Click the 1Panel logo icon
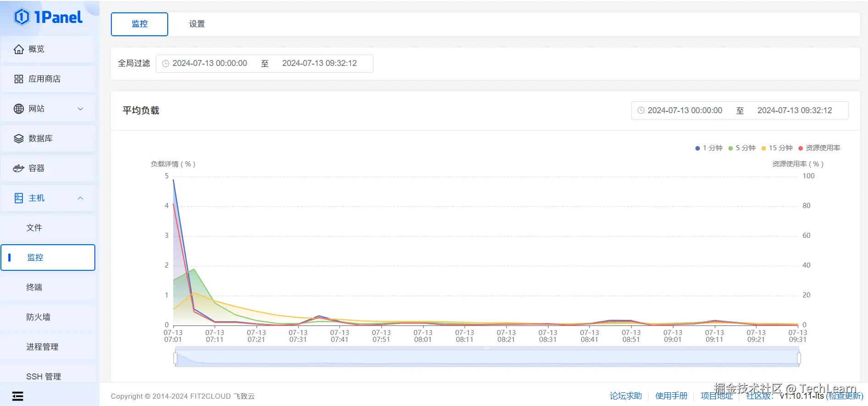This screenshot has width=868, height=406. pos(22,17)
